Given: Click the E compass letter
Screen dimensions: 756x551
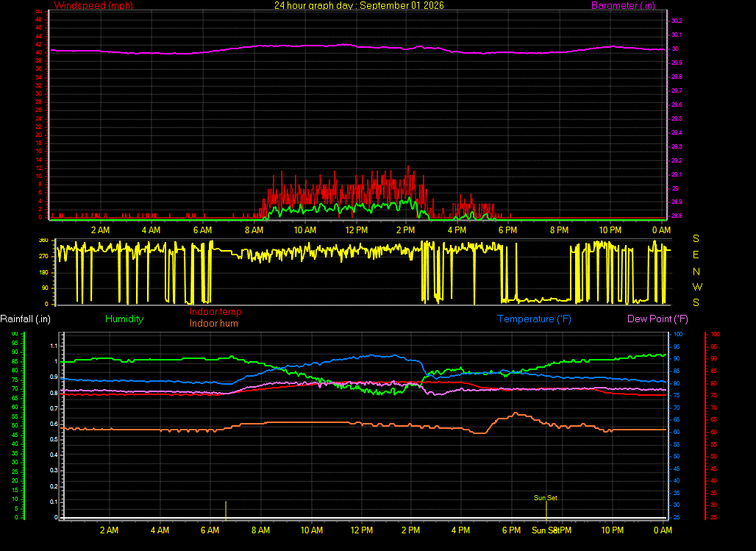Looking at the screenshot, I should tap(696, 255).
